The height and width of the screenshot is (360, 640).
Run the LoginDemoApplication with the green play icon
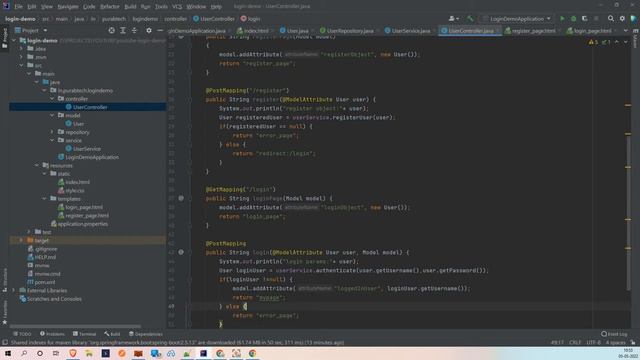coord(562,19)
